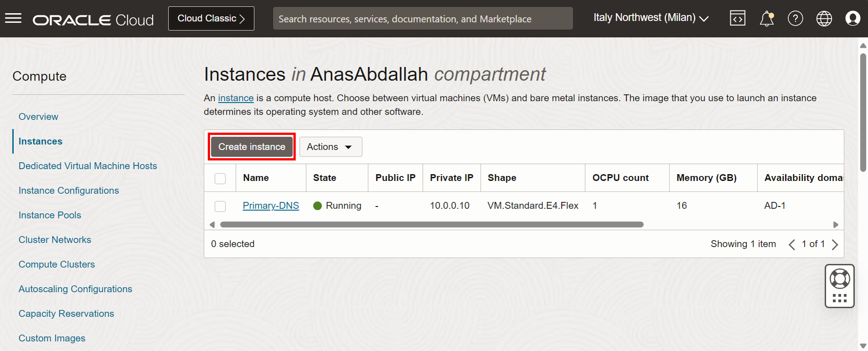Click the Oracle Cloud logo
The width and height of the screenshot is (868, 351).
click(x=93, y=20)
